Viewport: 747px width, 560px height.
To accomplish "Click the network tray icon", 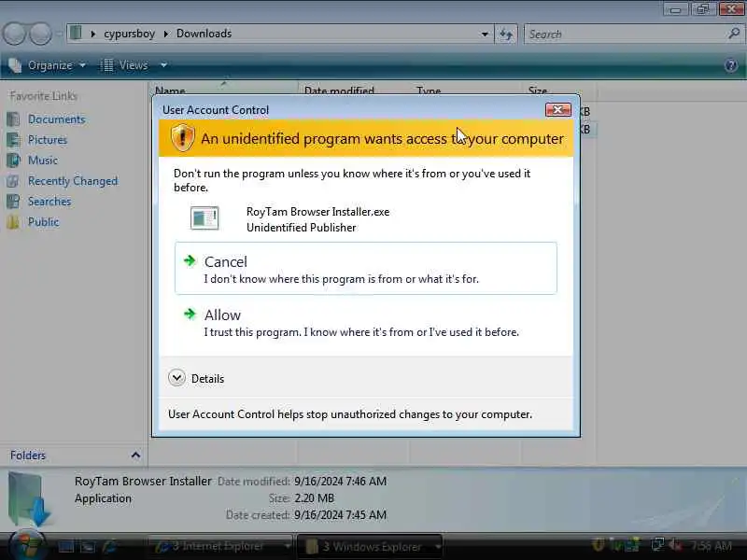I will pos(658,545).
